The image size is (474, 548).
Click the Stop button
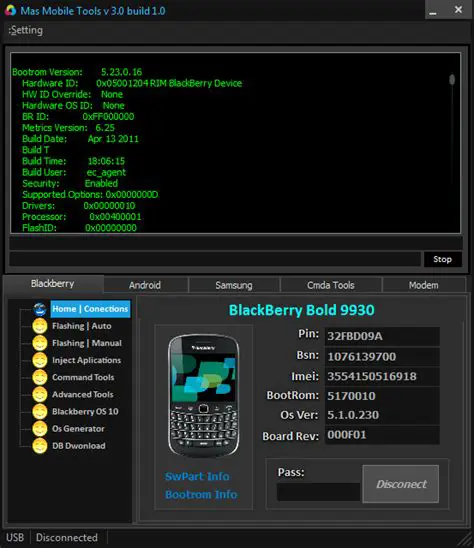pos(443,259)
